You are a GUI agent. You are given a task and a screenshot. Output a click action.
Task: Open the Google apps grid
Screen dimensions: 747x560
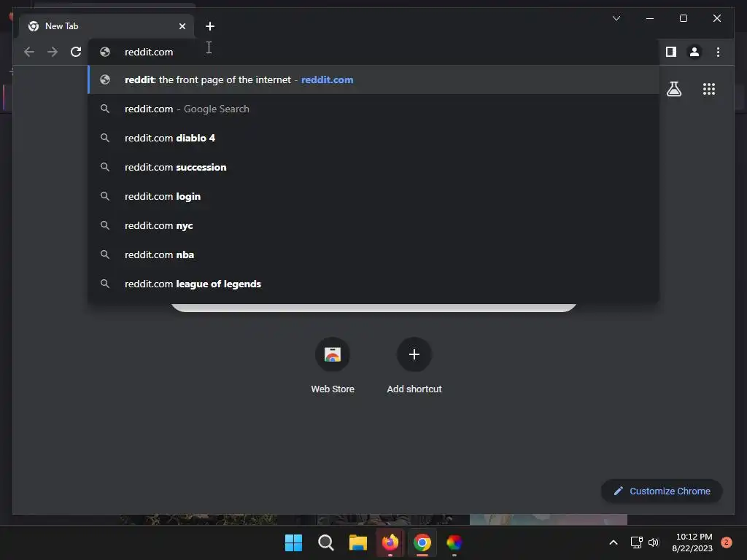coord(709,89)
